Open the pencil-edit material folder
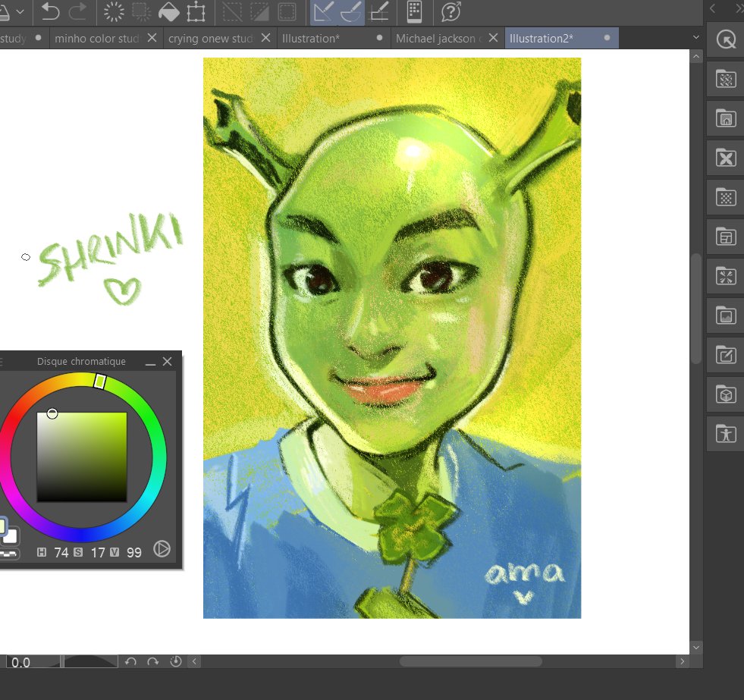The image size is (744, 700). (x=726, y=355)
